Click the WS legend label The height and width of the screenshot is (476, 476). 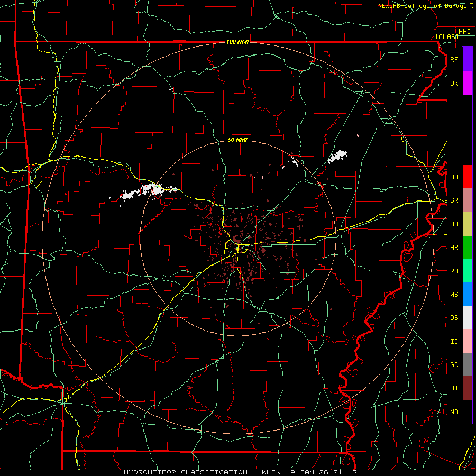click(454, 294)
